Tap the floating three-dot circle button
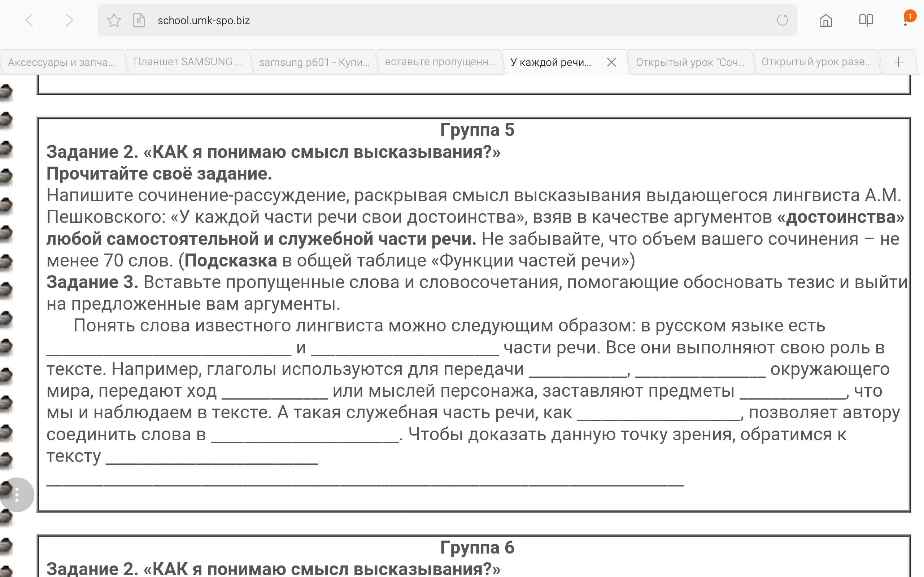Viewport: 924px width, 577px height. (x=17, y=494)
